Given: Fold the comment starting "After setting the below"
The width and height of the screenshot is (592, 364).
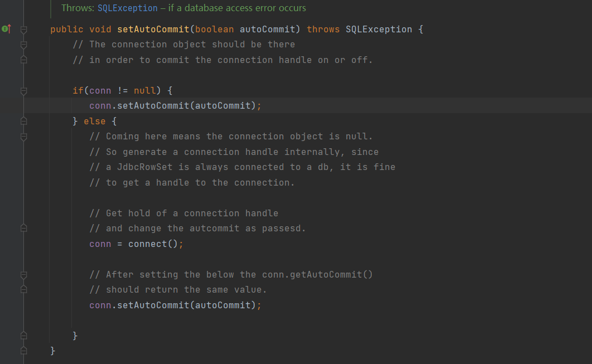Looking at the screenshot, I should pos(23,275).
